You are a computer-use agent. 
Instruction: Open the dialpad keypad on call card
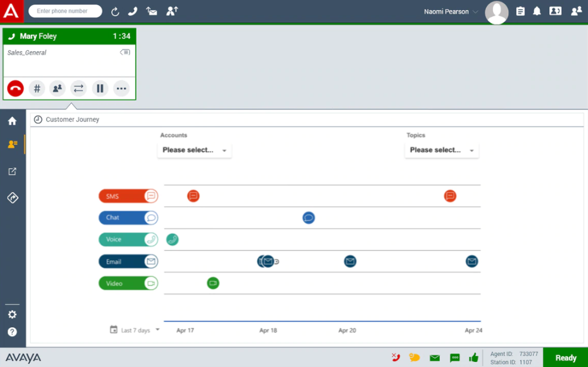37,88
